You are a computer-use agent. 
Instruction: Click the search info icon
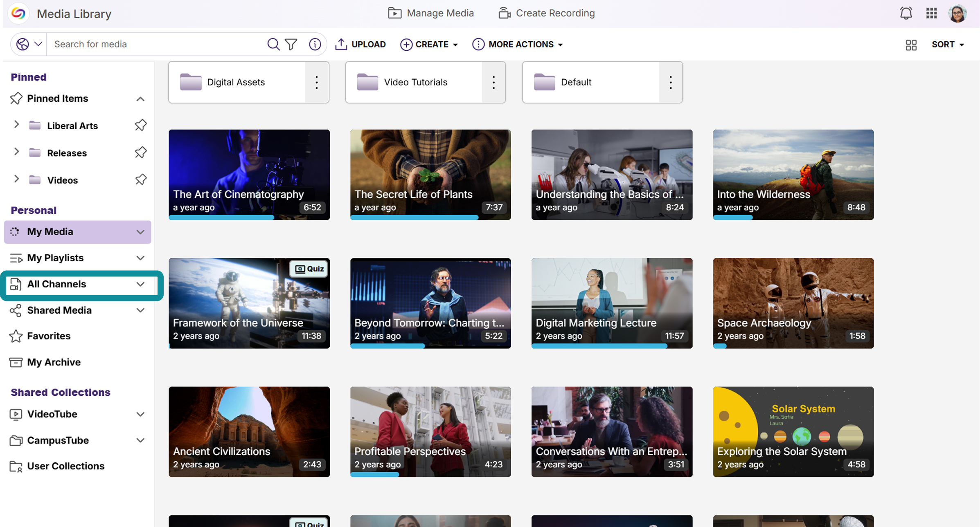coord(315,44)
